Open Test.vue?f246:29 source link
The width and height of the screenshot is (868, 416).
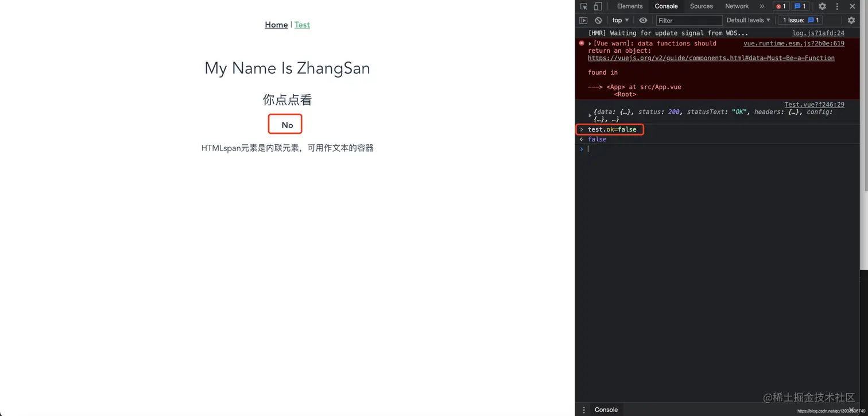pyautogui.click(x=814, y=105)
